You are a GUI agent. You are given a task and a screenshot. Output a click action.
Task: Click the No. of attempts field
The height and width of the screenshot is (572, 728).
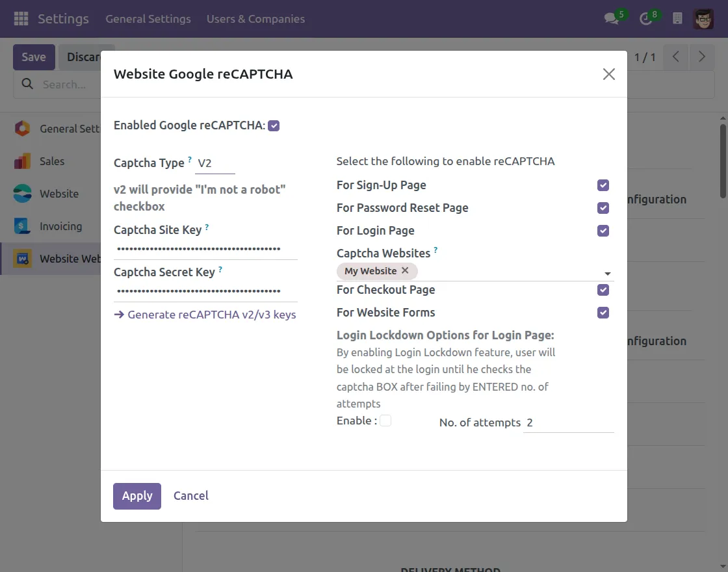569,423
